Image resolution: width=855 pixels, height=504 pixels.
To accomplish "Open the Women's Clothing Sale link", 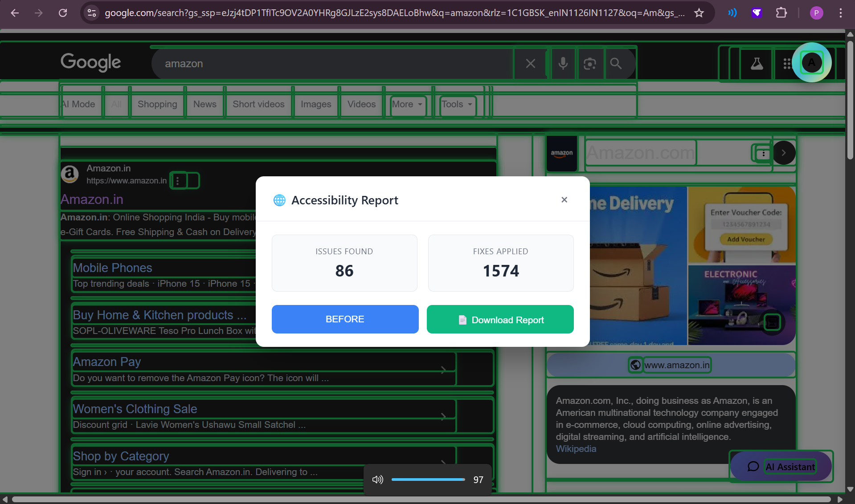I will coord(135,409).
